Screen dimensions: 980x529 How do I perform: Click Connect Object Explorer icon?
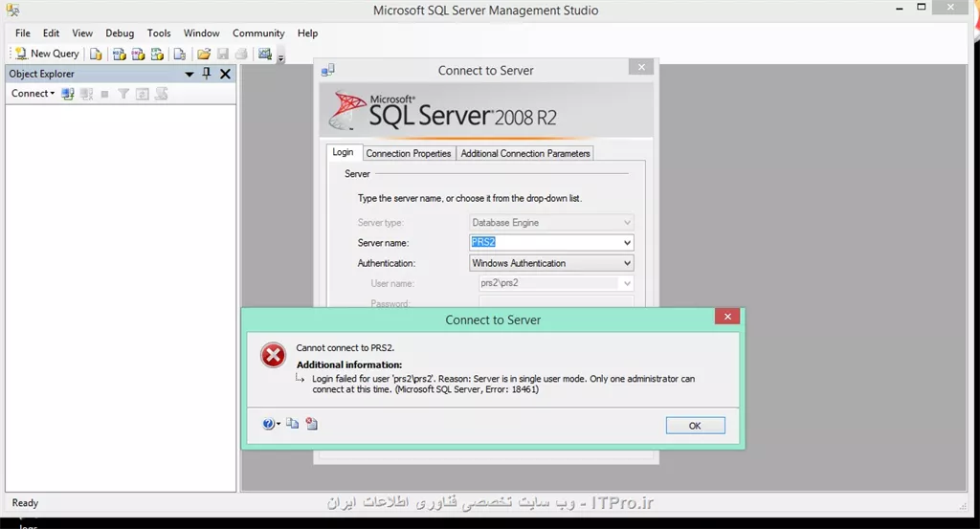click(x=68, y=94)
